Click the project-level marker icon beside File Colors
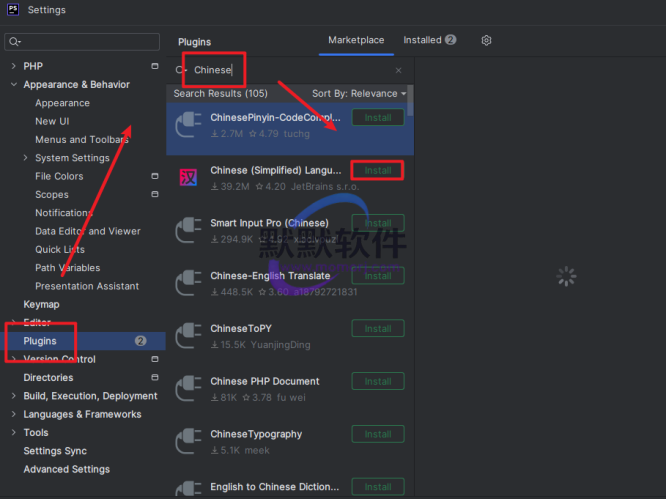This screenshot has width=666, height=499. 155,176
